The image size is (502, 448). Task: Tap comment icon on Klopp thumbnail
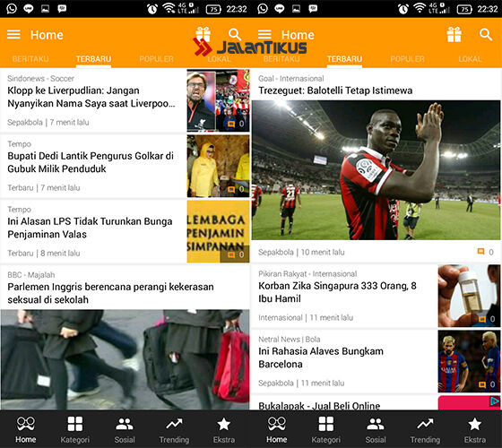(231, 124)
